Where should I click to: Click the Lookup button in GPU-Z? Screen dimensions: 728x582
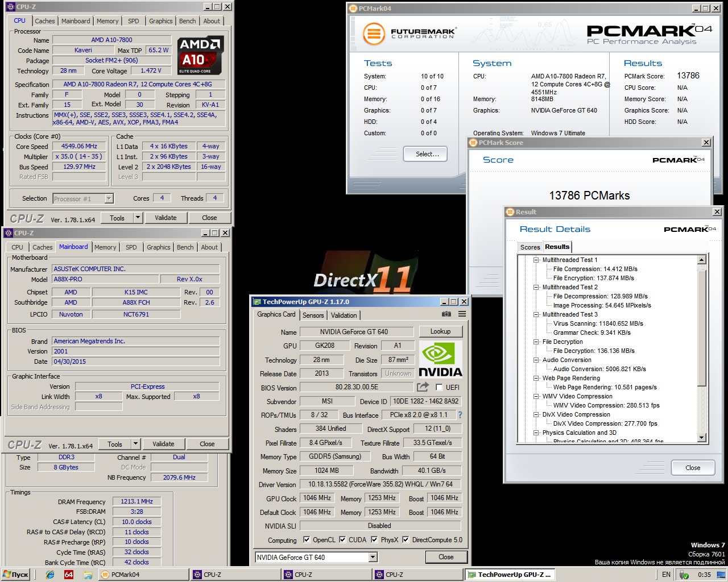click(x=440, y=331)
